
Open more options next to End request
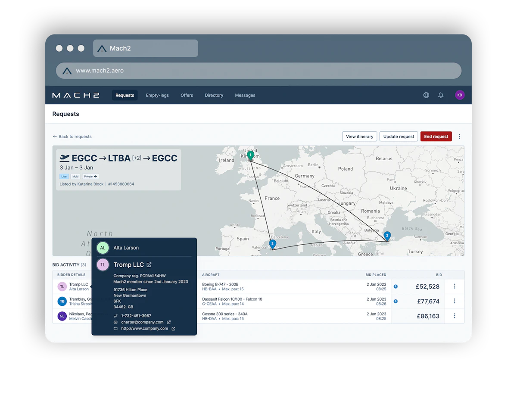(460, 137)
